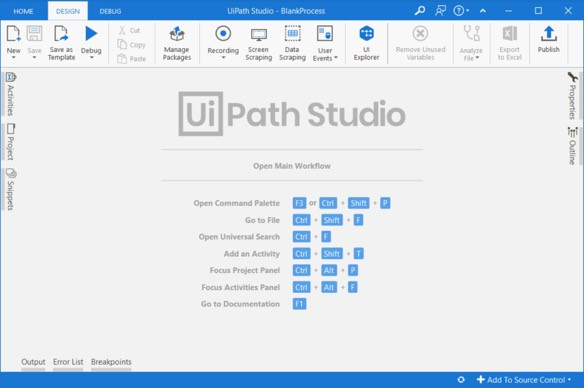Click Open Command Palette label
The image size is (584, 388).
click(237, 203)
